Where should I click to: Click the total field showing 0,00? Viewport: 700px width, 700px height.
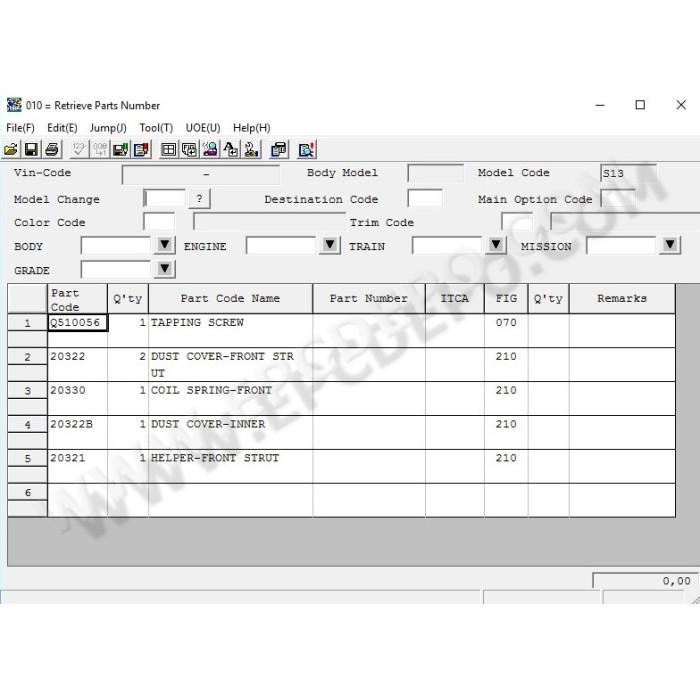(x=645, y=581)
